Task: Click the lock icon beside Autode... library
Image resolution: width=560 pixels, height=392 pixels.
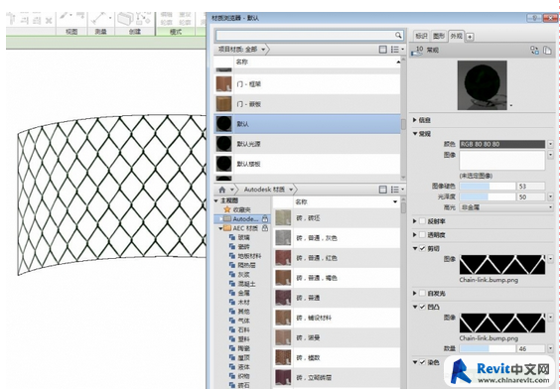Action: pyautogui.click(x=265, y=218)
